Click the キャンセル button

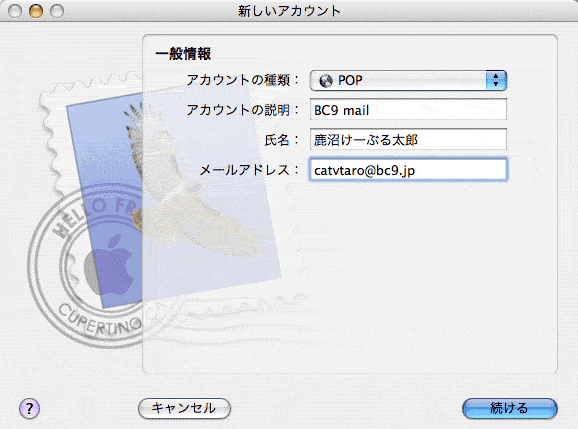coord(184,408)
